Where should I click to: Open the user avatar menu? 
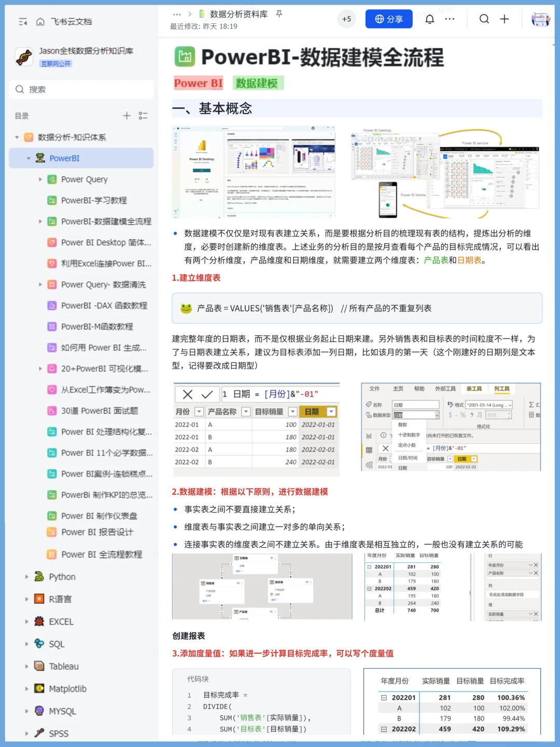(541, 20)
